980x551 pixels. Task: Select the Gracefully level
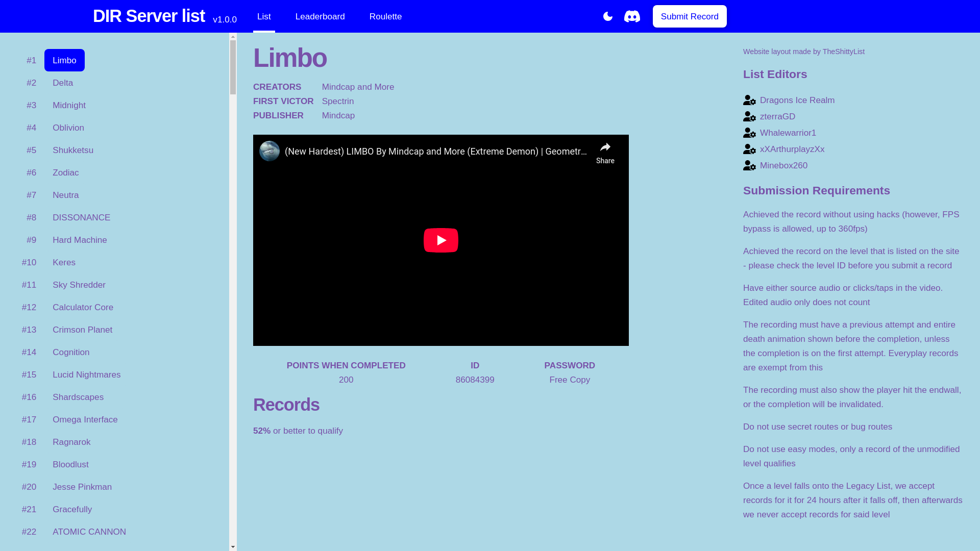pos(72,509)
